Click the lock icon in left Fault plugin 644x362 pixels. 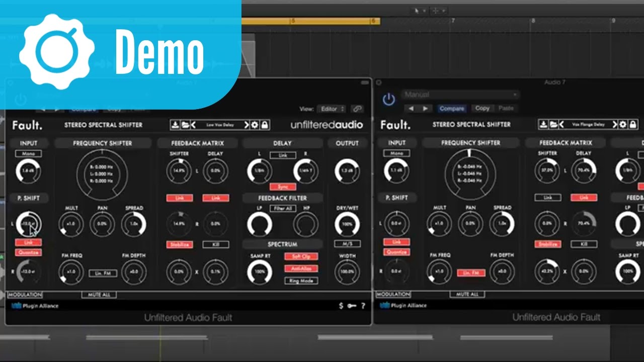(264, 125)
